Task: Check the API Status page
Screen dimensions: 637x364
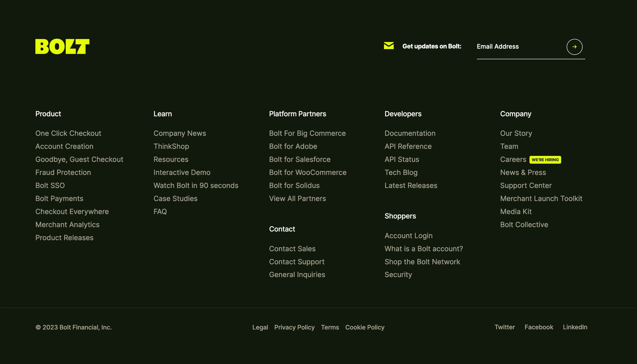Action: coord(402,159)
